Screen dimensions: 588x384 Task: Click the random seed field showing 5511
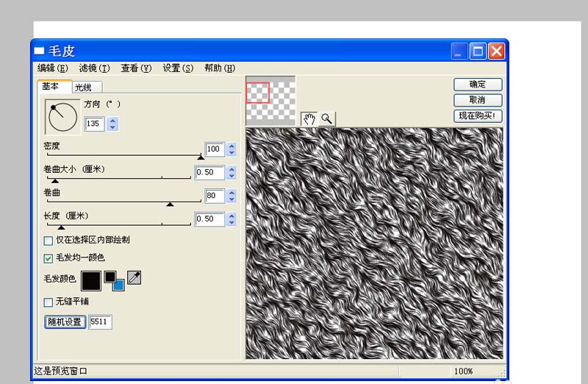(x=100, y=321)
